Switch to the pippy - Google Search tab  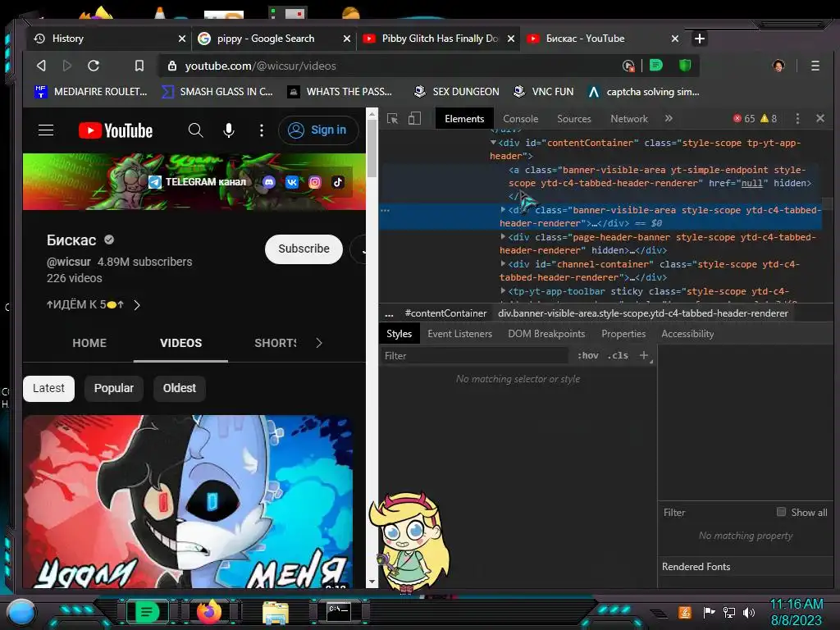273,39
